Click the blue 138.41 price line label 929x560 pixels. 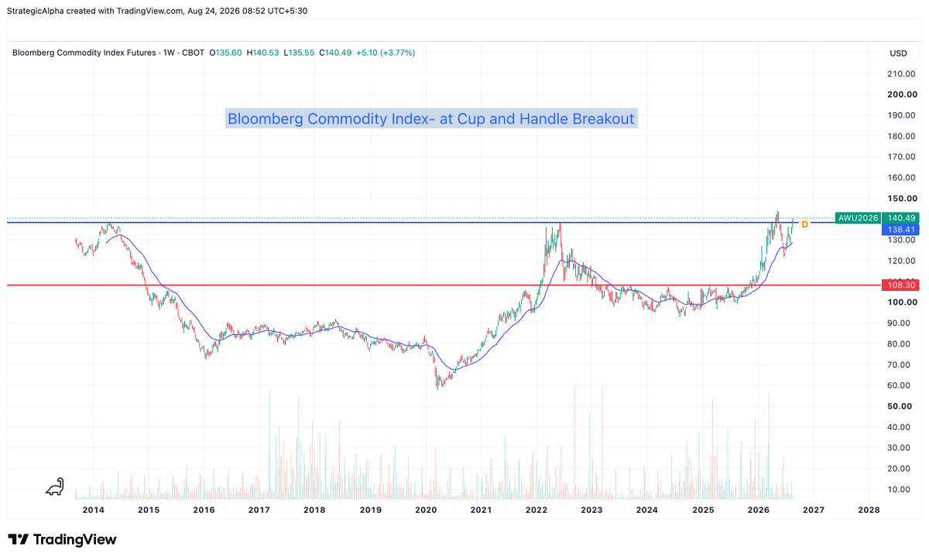pos(902,230)
